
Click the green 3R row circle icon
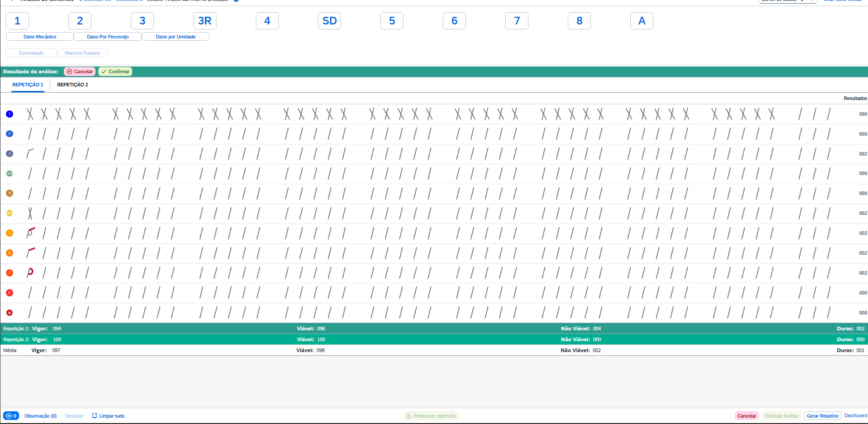coord(10,173)
